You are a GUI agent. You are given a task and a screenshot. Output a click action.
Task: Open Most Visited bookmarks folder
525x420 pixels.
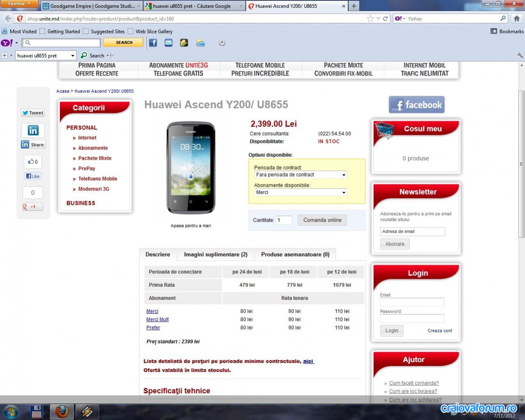[x=19, y=31]
